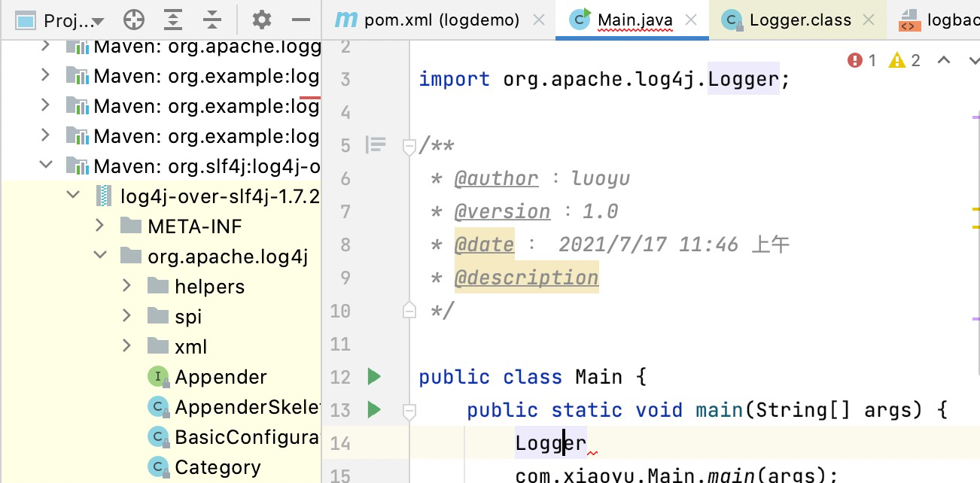This screenshot has width=980, height=483.
Task: Close the Main.java tab
Action: tap(692, 20)
